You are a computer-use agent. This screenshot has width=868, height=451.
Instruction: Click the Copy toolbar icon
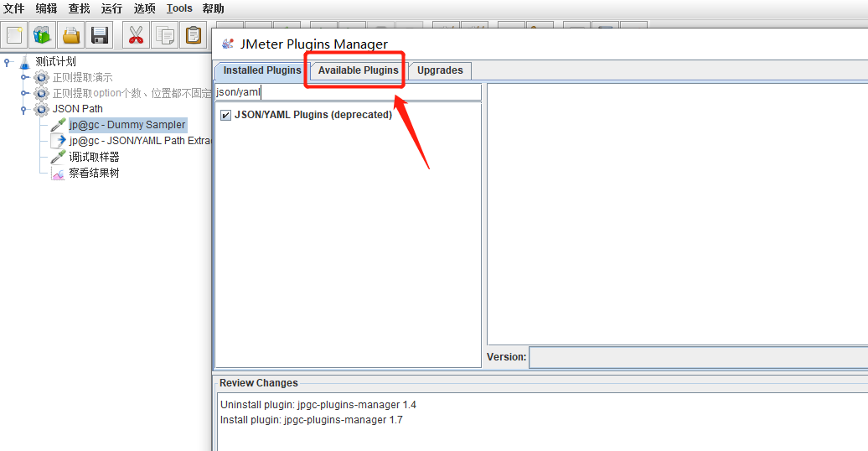pyautogui.click(x=164, y=35)
